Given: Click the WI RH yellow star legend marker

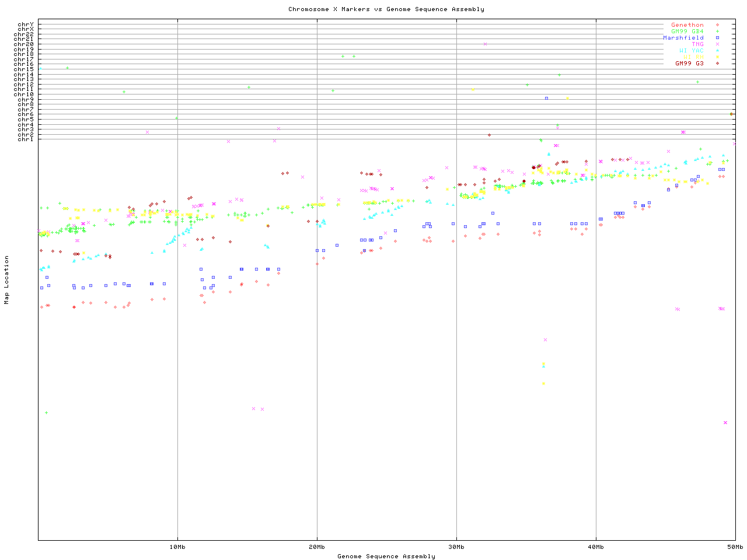Looking at the screenshot, I should pyautogui.click(x=717, y=57).
